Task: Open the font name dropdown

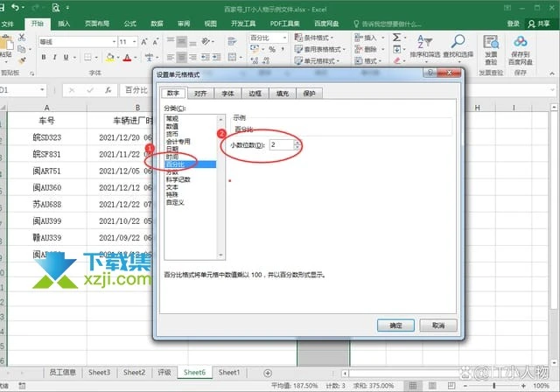Action: click(114, 42)
